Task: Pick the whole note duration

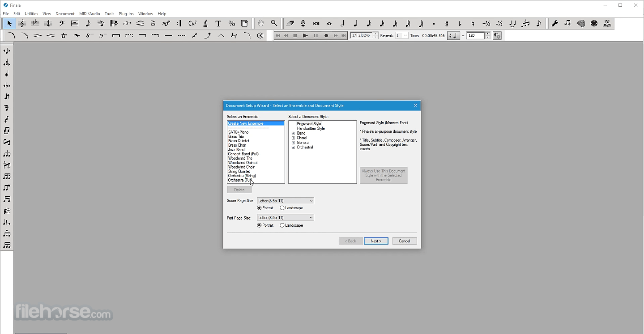Action: click(x=329, y=23)
